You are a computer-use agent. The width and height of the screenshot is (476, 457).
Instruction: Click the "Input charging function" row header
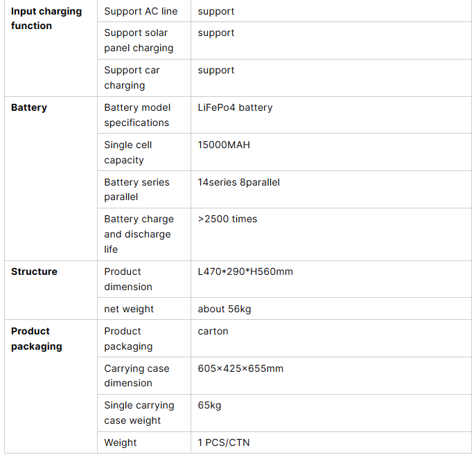click(46, 19)
